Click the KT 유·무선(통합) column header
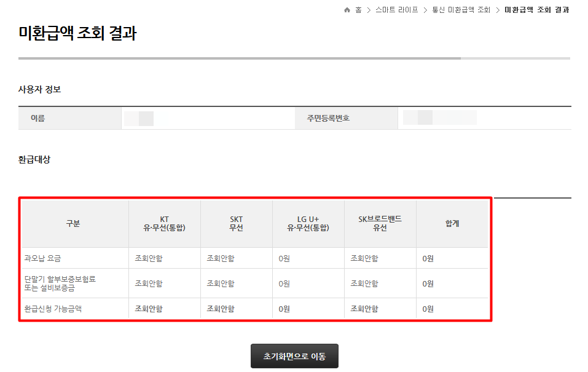Screen dimensions: 588x372 pyautogui.click(x=164, y=223)
